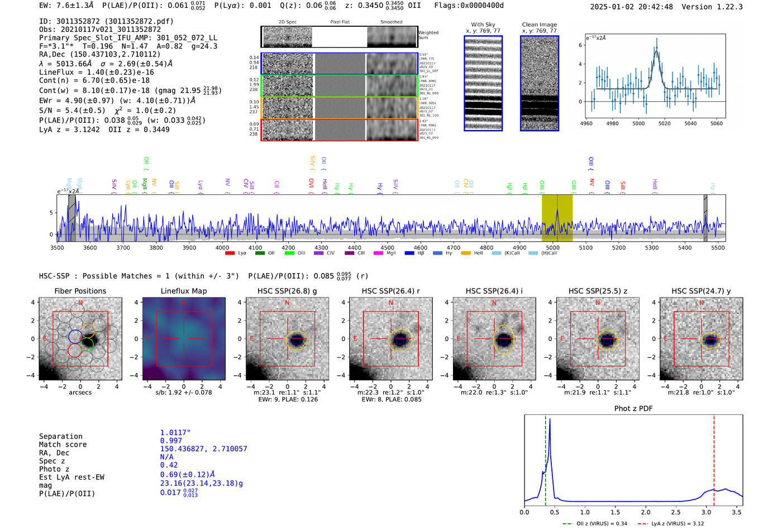Select the Match score value 0.997

(x=171, y=441)
